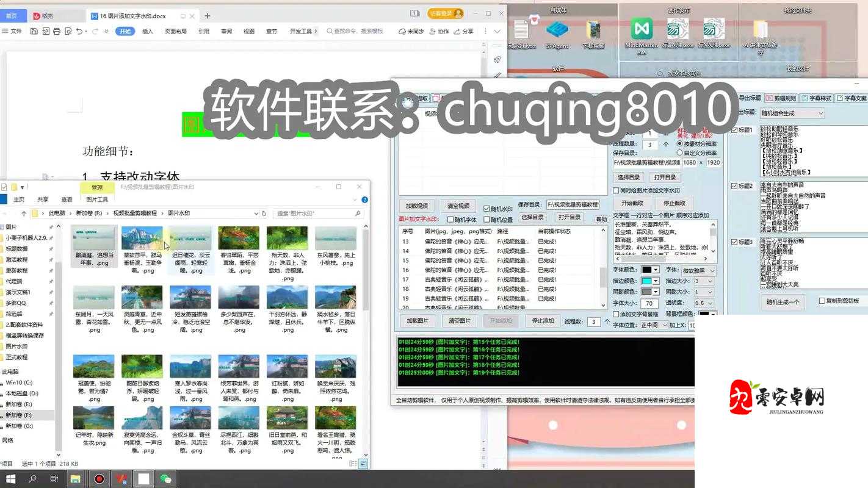Image resolution: width=868 pixels, height=488 pixels.
Task: Switch to 页面布局 tab in WPS
Action: pos(176,31)
